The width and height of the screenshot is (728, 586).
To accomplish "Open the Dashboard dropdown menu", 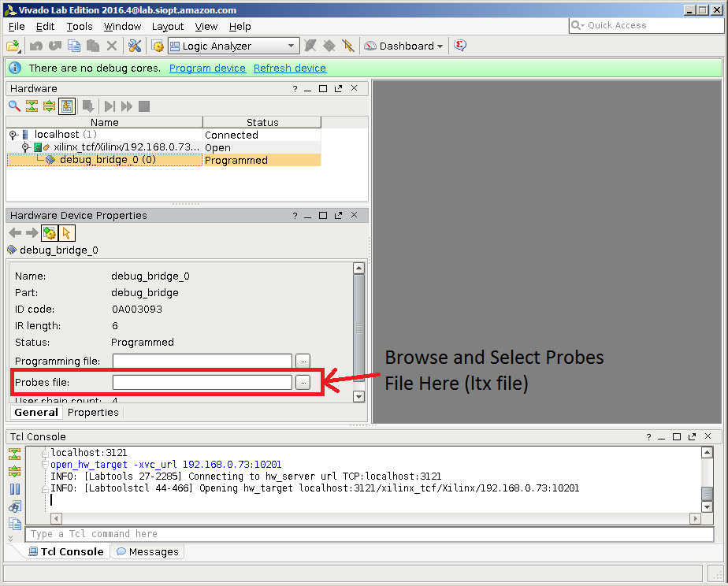I will 403,46.
